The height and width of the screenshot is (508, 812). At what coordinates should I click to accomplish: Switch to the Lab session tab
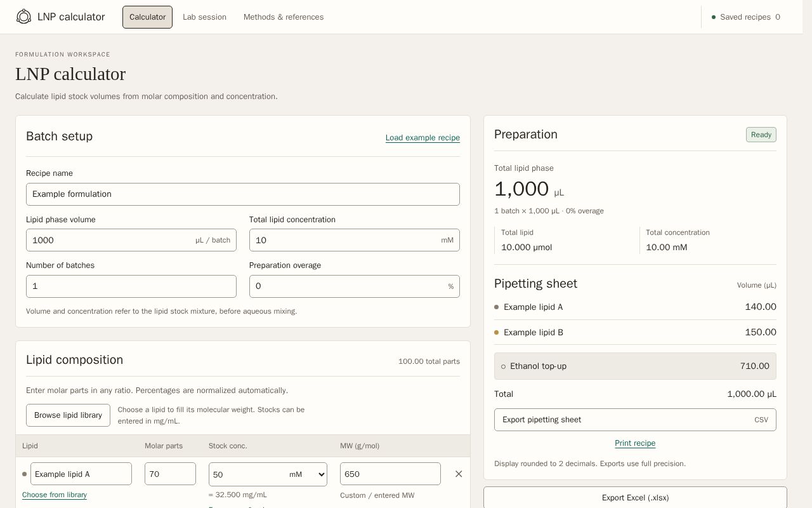click(204, 17)
